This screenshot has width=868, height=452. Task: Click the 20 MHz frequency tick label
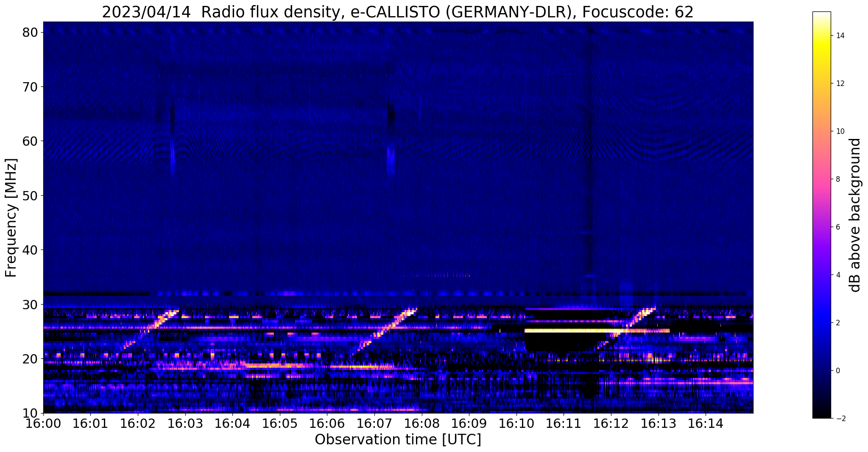[x=31, y=359]
